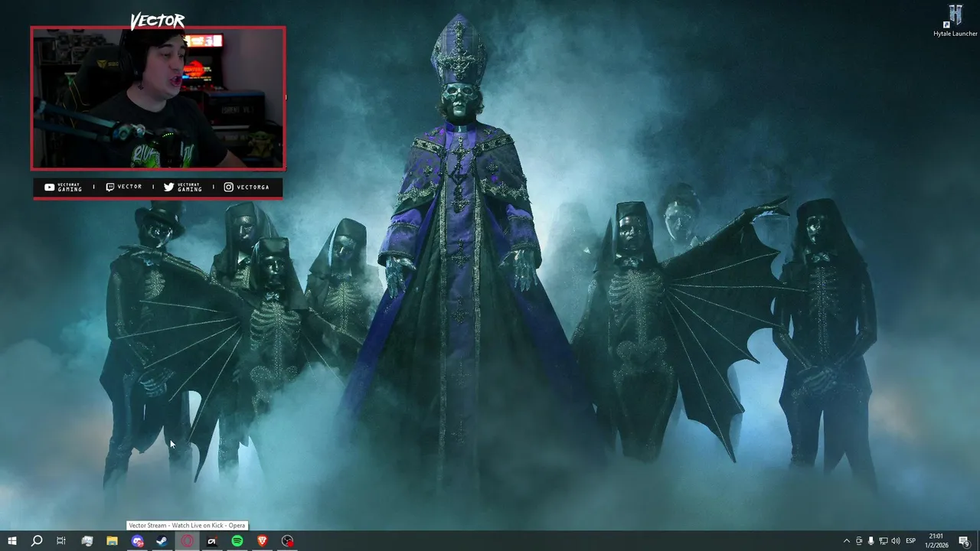980x551 pixels.
Task: Click the Twitch Vector label
Action: tap(123, 187)
